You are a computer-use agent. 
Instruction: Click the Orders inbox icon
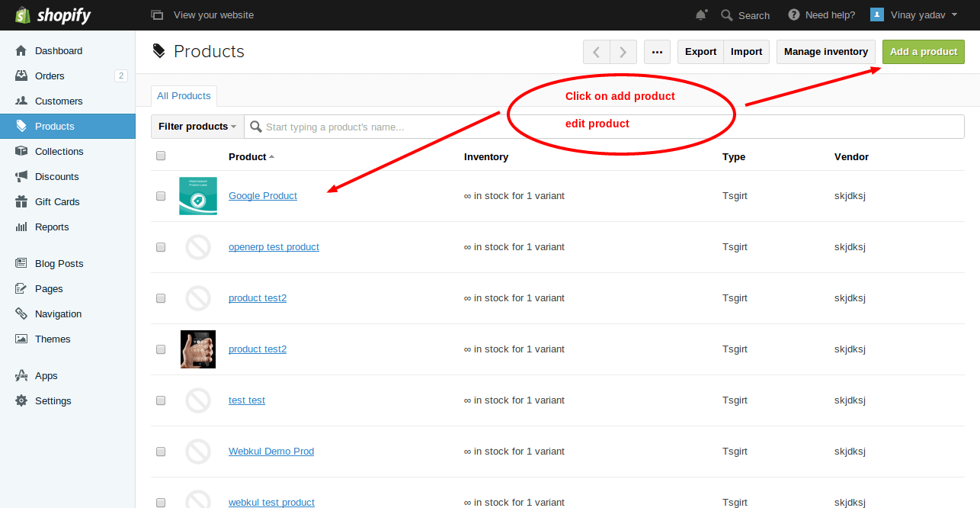click(21, 76)
